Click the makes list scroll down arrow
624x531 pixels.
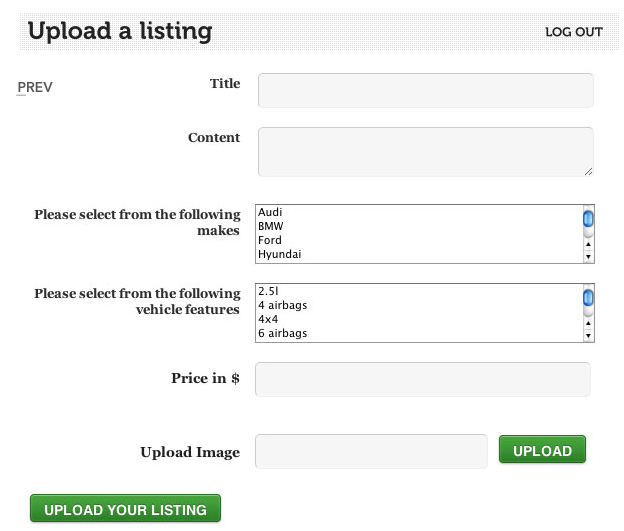pos(588,257)
